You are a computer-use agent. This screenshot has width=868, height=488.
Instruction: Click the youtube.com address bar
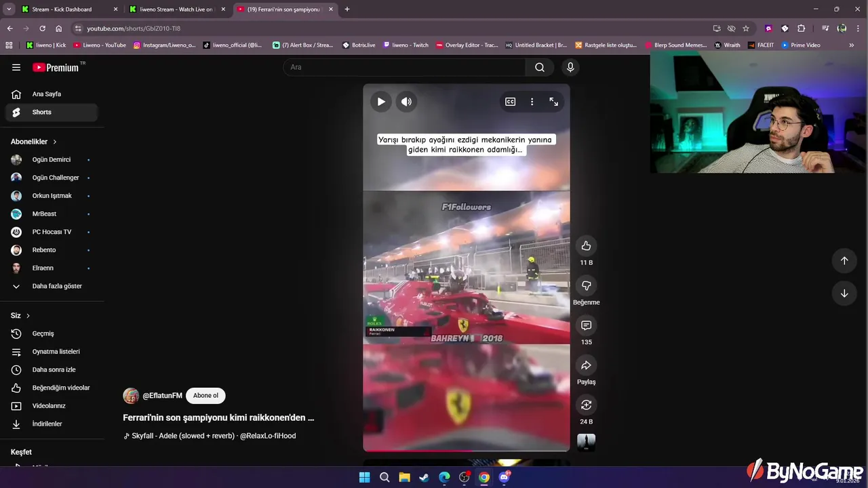[x=393, y=28]
